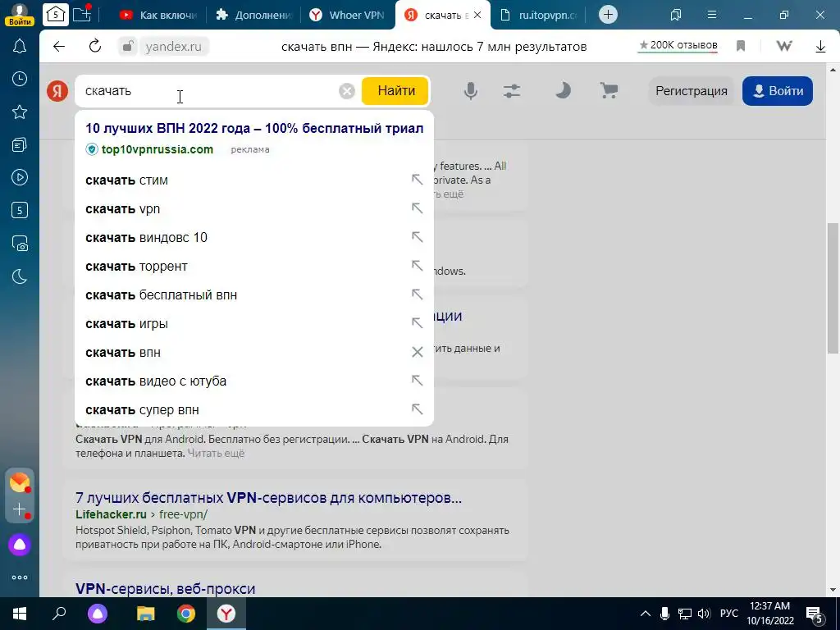The image size is (840, 630).
Task: Insert скачать торрент into query arrow
Action: [417, 266]
